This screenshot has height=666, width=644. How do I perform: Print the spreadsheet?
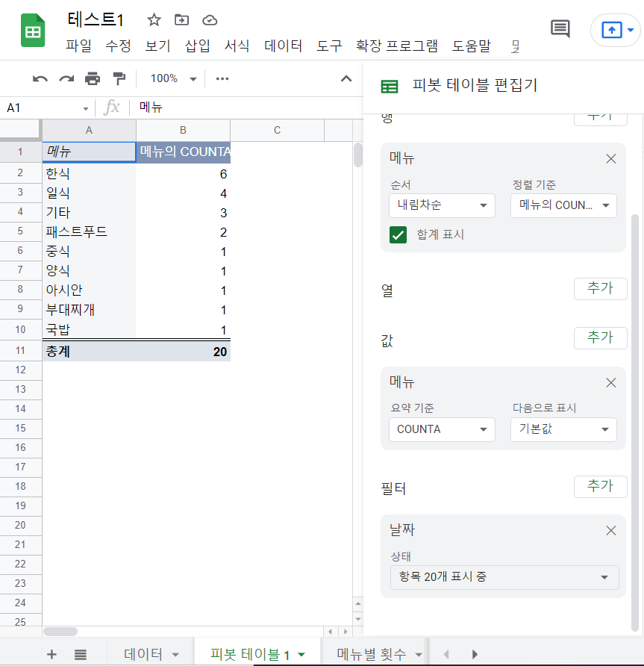click(x=93, y=78)
